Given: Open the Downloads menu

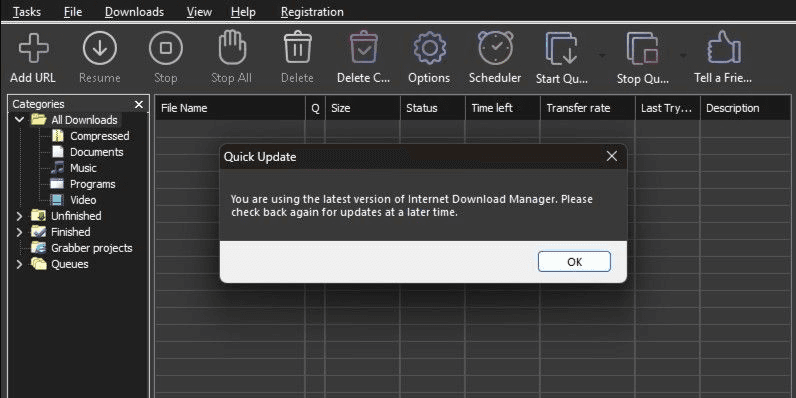Looking at the screenshot, I should coord(135,12).
